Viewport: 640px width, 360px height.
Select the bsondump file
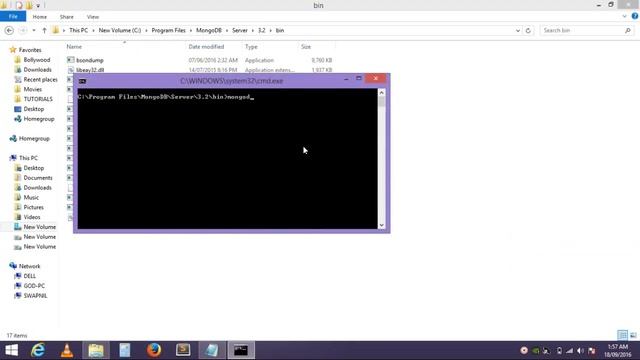[x=90, y=60]
